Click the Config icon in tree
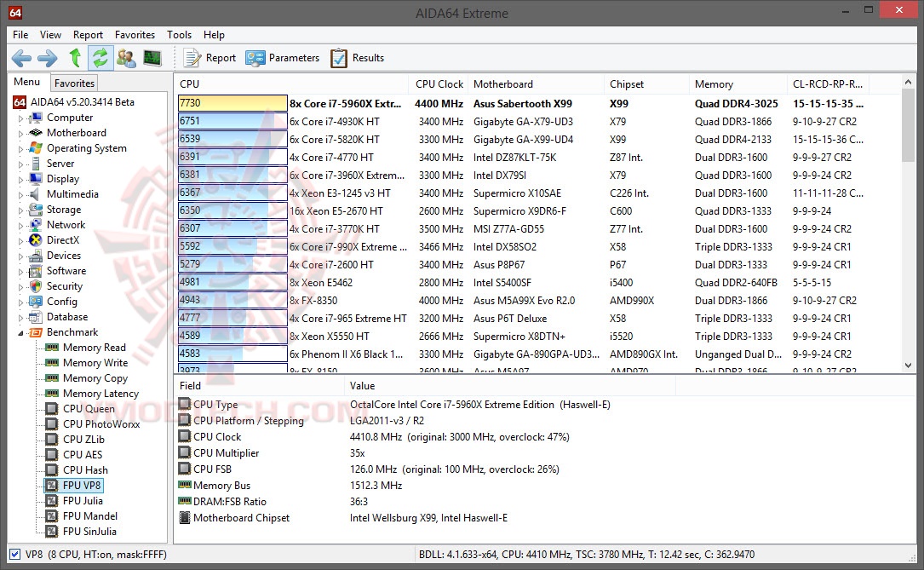This screenshot has width=924, height=570. tap(36, 302)
